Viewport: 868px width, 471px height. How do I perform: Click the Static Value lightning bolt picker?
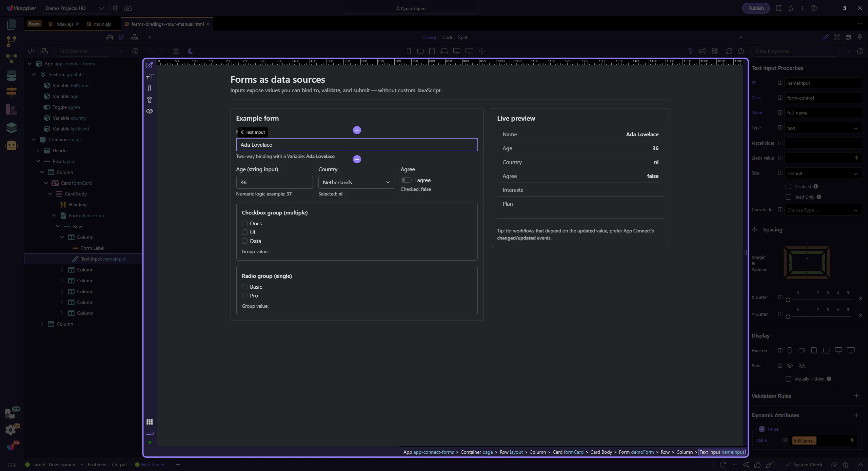(856, 158)
